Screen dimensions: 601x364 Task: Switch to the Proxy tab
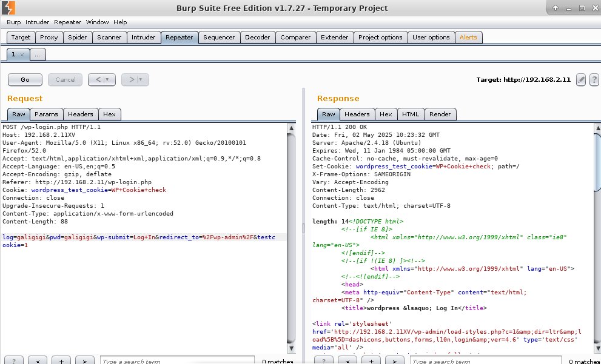coord(49,37)
